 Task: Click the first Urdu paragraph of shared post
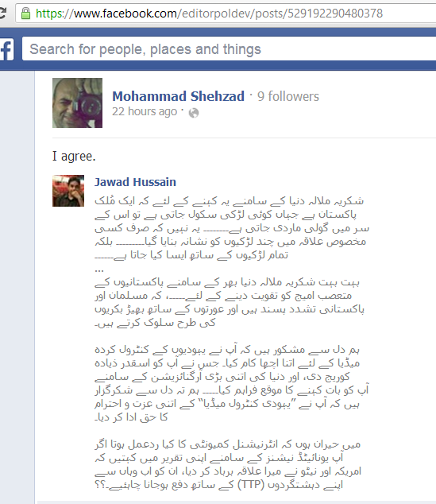click(232, 228)
